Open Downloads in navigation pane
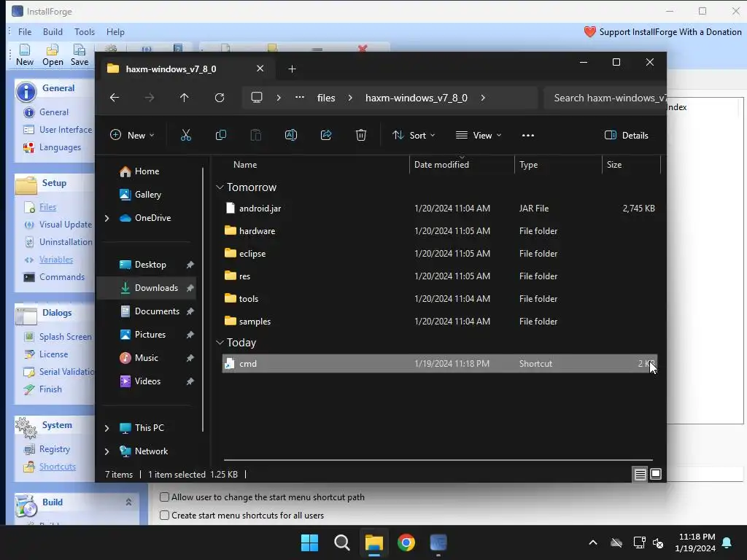Viewport: 747px width, 560px height. pos(146,287)
